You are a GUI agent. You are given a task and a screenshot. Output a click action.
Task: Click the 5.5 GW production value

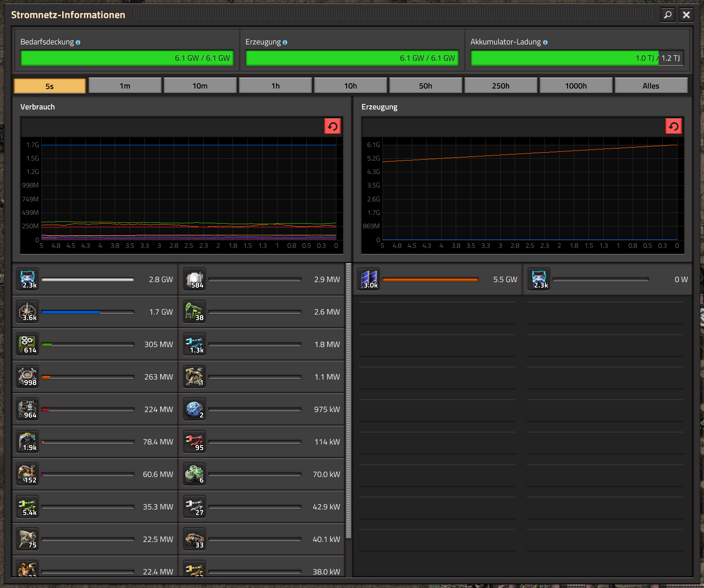tap(505, 279)
